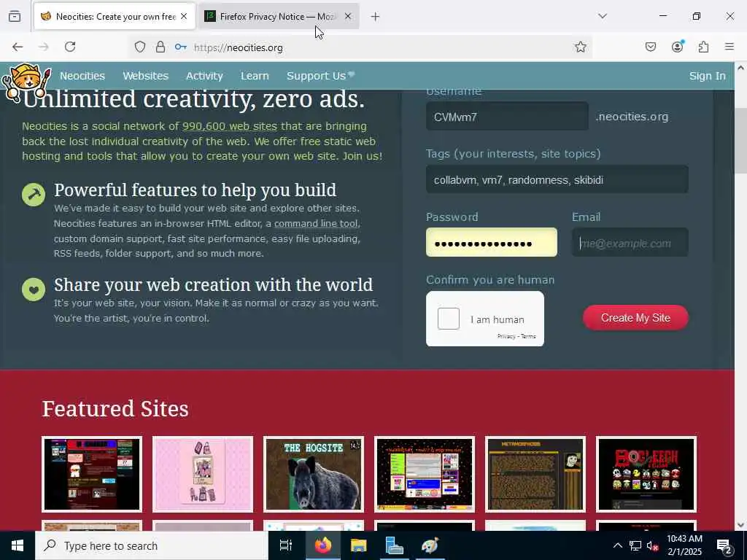This screenshot has height=560, width=747.
Task: Click the taskbar search box
Action: (152, 545)
